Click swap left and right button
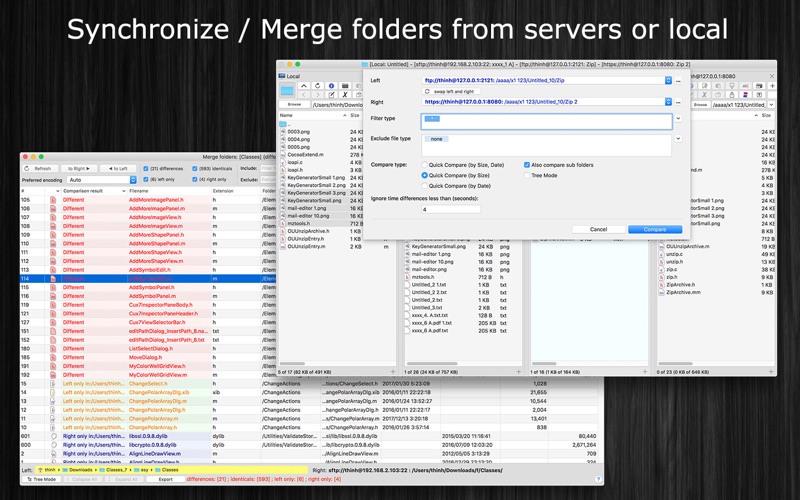 pos(451,91)
